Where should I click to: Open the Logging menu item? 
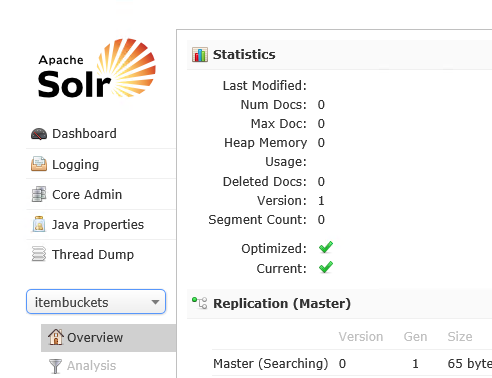tap(101, 164)
